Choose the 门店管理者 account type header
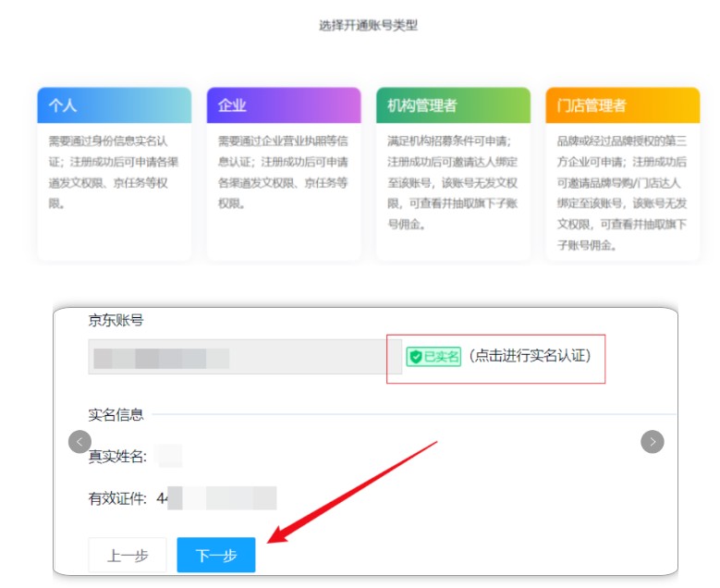The image size is (720, 588). click(622, 105)
